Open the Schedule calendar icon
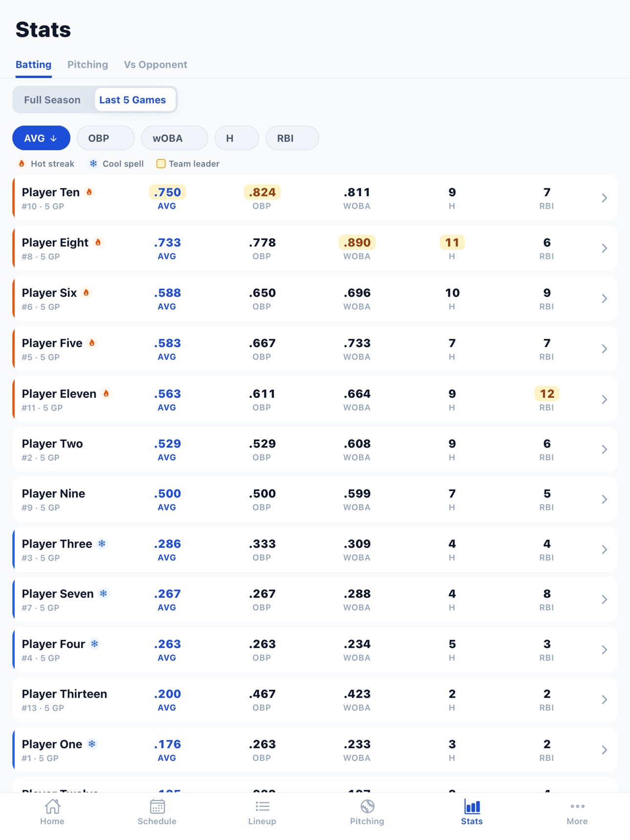This screenshot has height=840, width=630. click(x=157, y=806)
